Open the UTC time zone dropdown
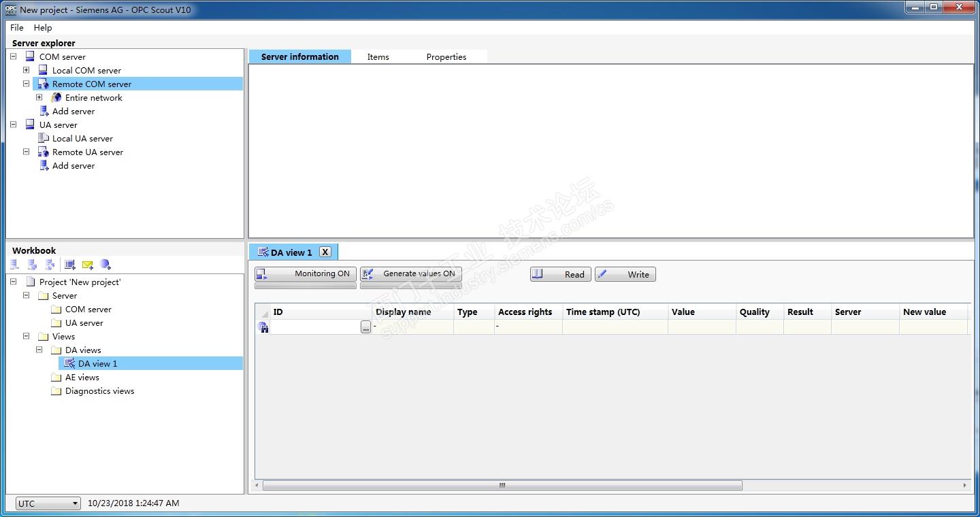The image size is (980, 517). pyautogui.click(x=48, y=503)
